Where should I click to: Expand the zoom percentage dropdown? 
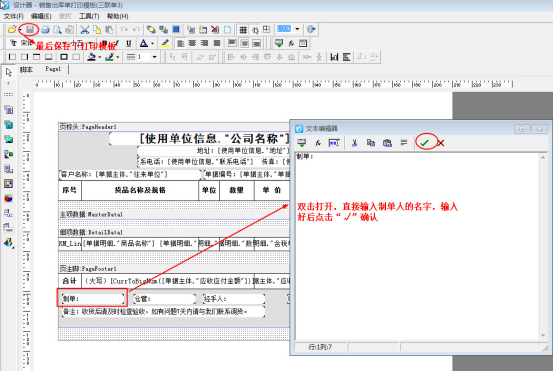(x=297, y=29)
